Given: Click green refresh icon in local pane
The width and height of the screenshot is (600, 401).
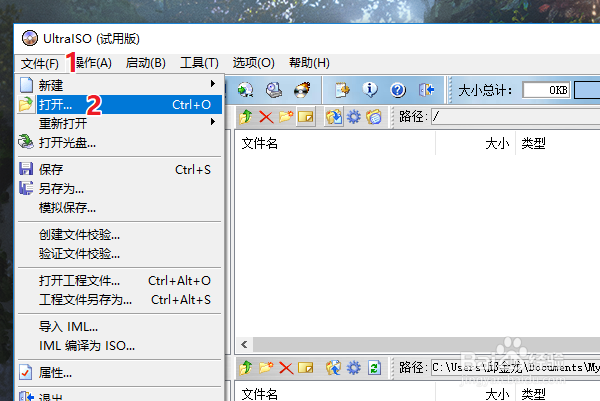Looking at the screenshot, I should pos(374,368).
